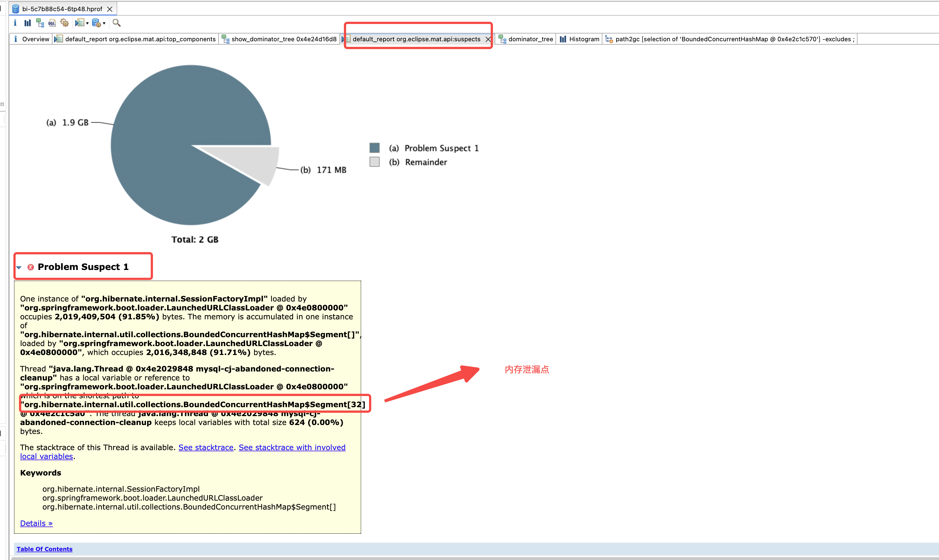
Task: Click the top_components tab report icon
Action: tap(59, 39)
